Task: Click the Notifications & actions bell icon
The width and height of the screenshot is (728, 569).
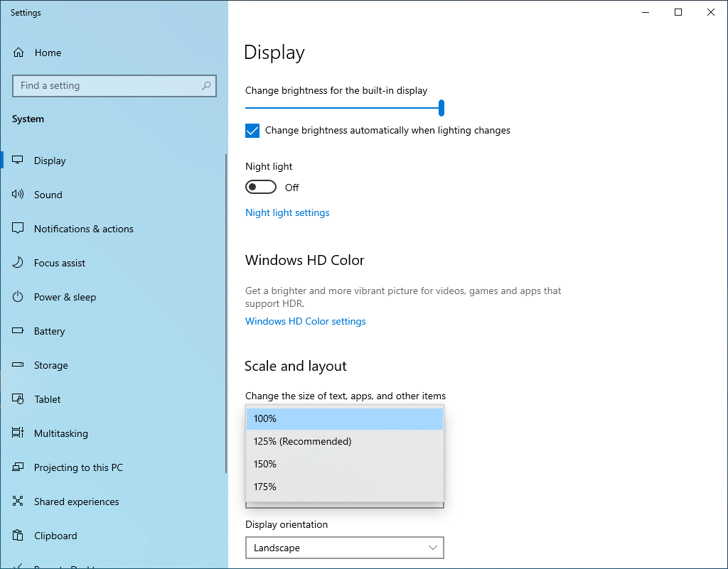Action: tap(18, 228)
